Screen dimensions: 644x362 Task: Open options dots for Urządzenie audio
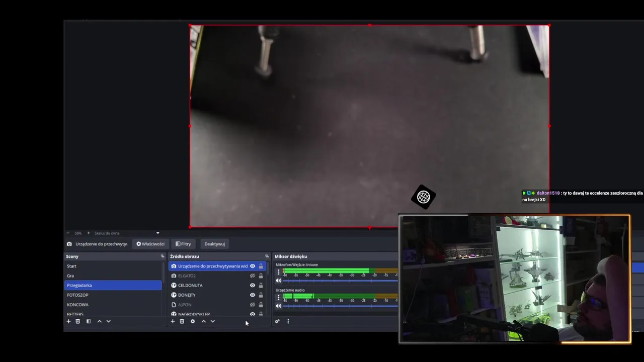coord(279,297)
